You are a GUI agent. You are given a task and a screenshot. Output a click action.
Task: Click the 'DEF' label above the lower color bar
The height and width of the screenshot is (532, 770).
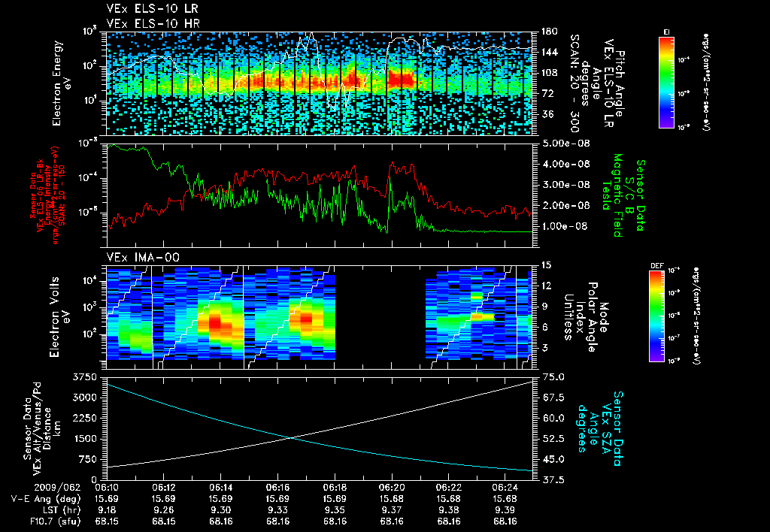657,266
